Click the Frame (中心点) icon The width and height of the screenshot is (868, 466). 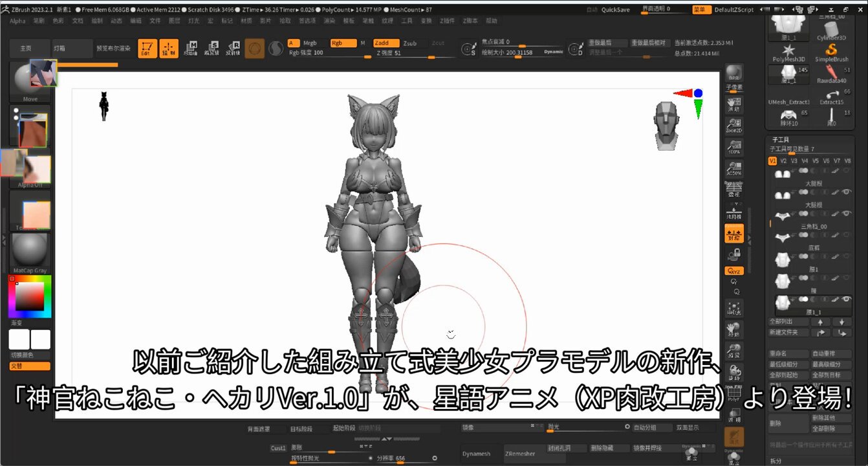(x=734, y=309)
